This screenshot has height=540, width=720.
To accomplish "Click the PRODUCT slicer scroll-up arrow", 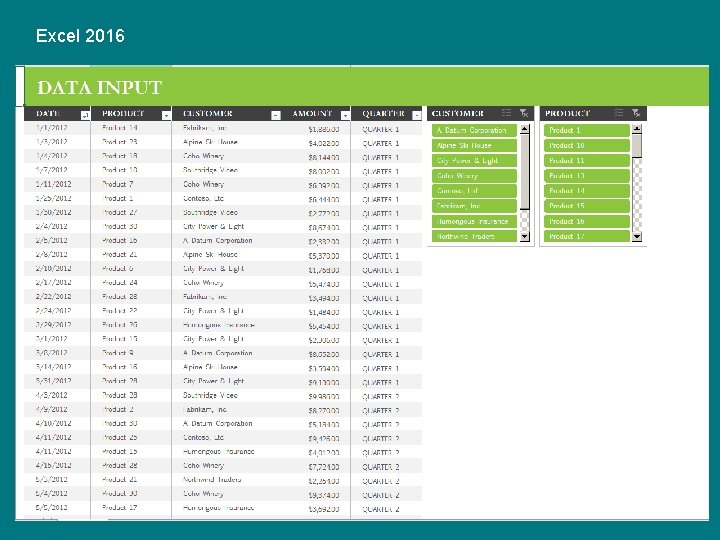I will (636, 129).
